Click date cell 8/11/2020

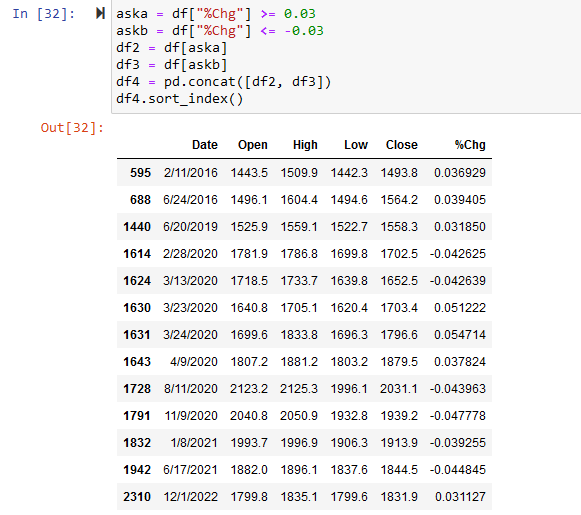tap(191, 389)
